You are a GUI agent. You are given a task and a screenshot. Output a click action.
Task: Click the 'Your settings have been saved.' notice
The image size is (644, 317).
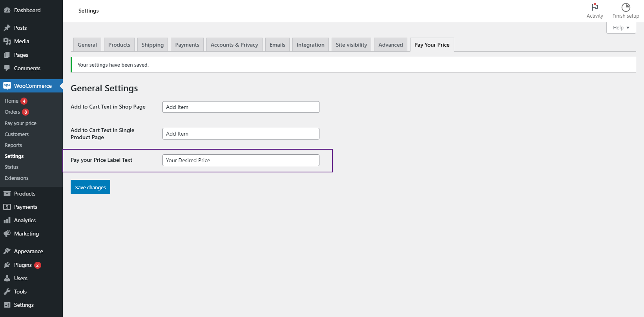click(353, 65)
